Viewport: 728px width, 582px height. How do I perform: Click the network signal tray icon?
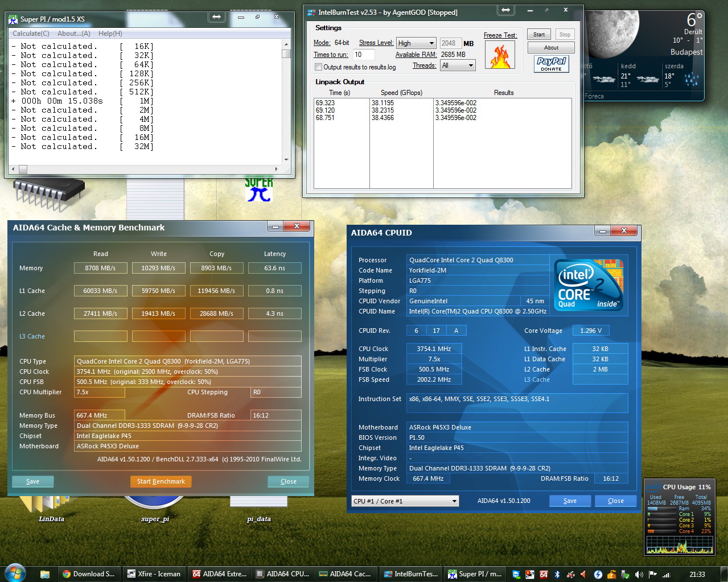pos(666,575)
